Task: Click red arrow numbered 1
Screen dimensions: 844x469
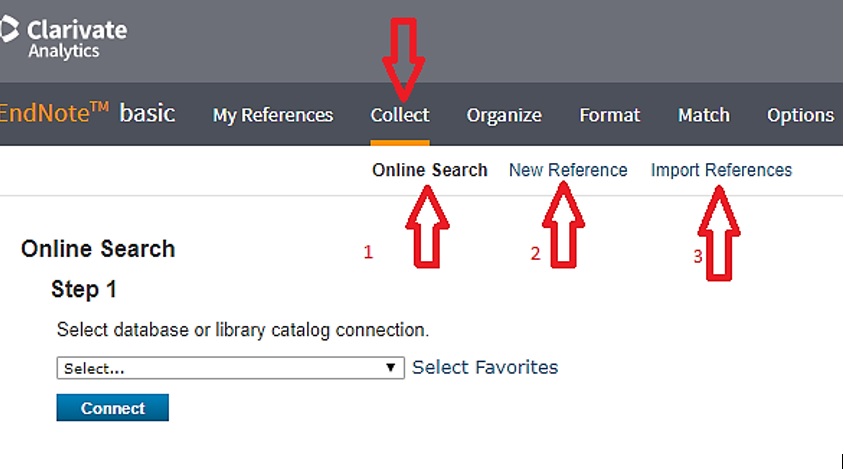Action: point(427,227)
